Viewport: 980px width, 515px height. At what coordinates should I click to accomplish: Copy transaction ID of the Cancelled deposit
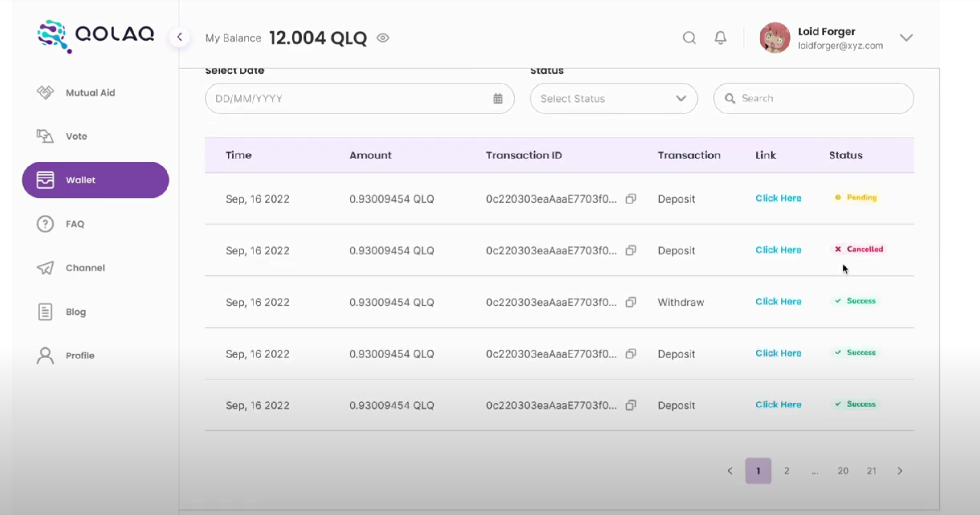pyautogui.click(x=631, y=250)
